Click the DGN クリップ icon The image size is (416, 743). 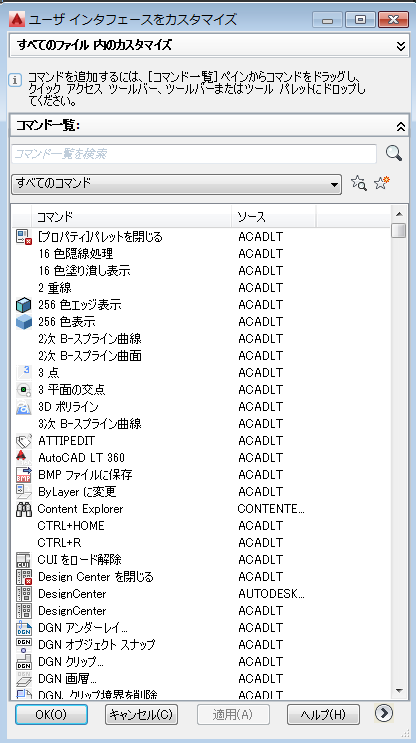point(23,662)
